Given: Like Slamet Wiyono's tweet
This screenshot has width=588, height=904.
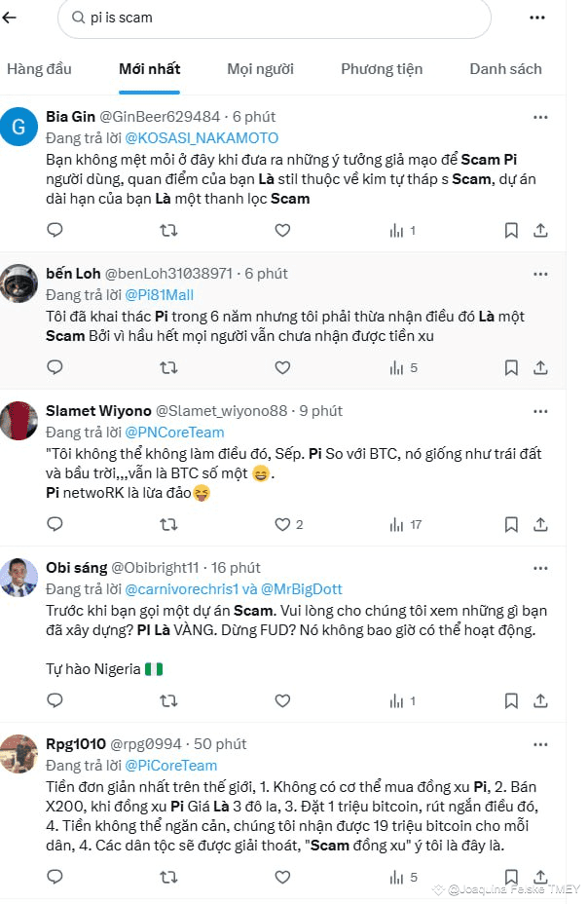Looking at the screenshot, I should tap(282, 524).
